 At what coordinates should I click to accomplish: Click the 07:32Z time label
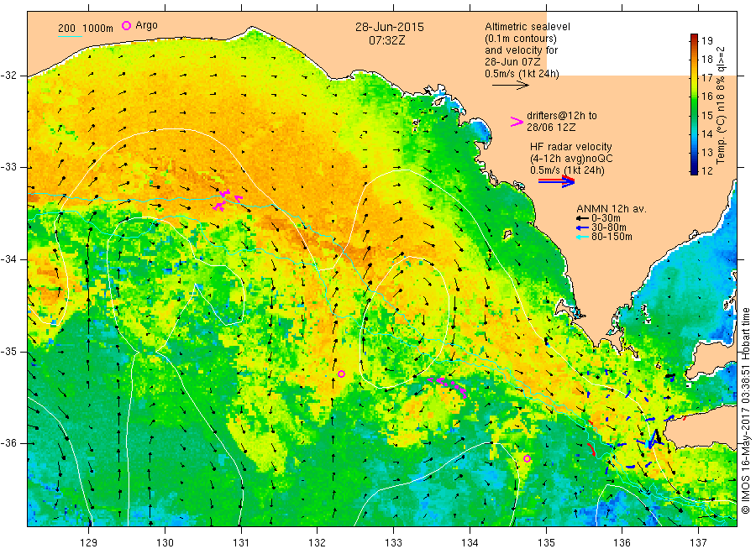(387, 40)
